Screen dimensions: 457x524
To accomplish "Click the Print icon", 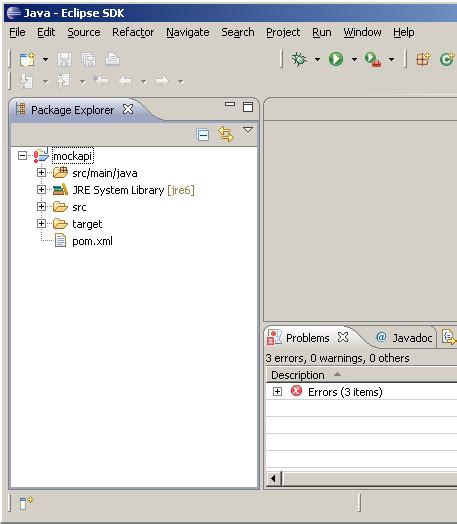I will point(113,59).
